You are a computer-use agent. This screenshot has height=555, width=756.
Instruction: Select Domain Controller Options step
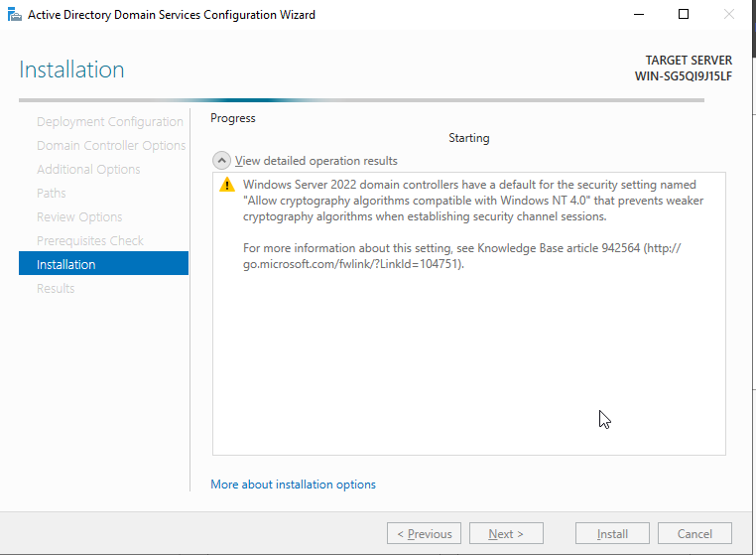pos(111,145)
